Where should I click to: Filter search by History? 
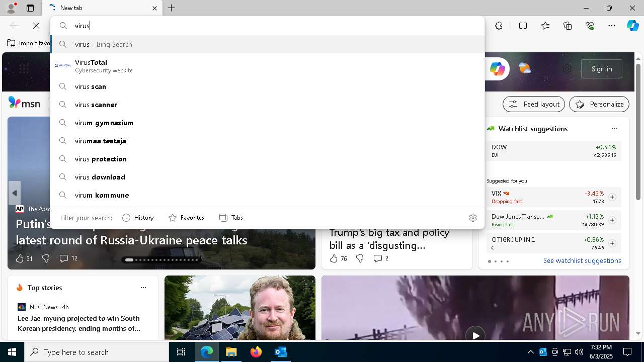click(x=138, y=218)
